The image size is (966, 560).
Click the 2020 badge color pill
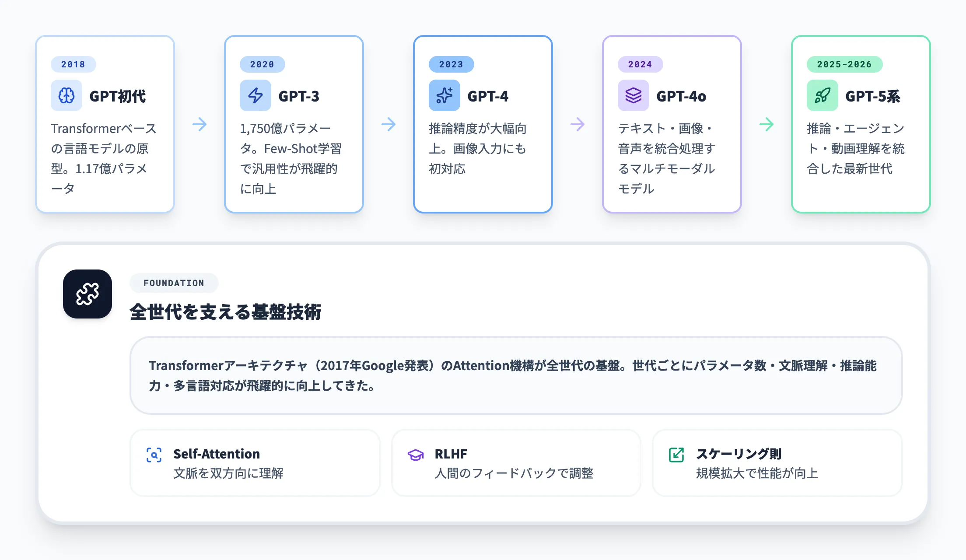click(262, 64)
